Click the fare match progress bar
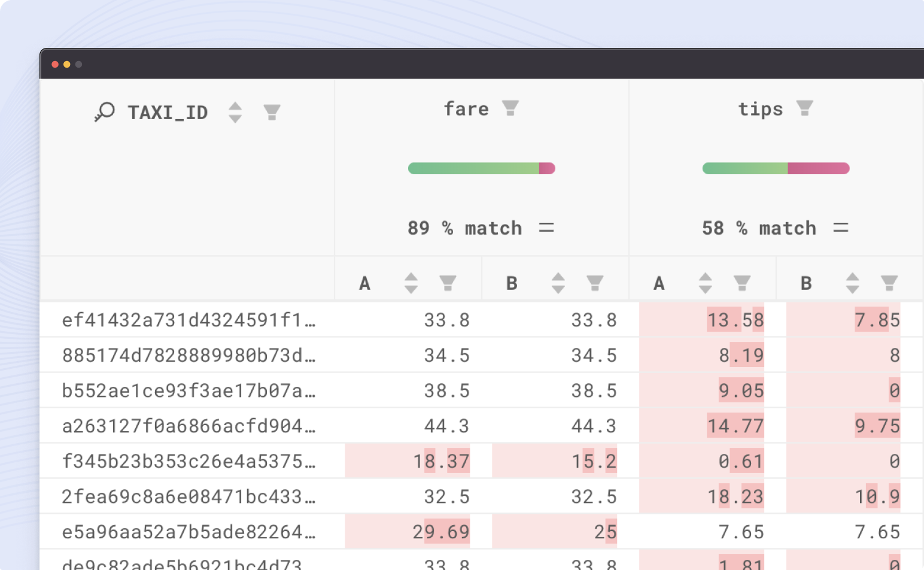This screenshot has width=924, height=570. coord(481,168)
